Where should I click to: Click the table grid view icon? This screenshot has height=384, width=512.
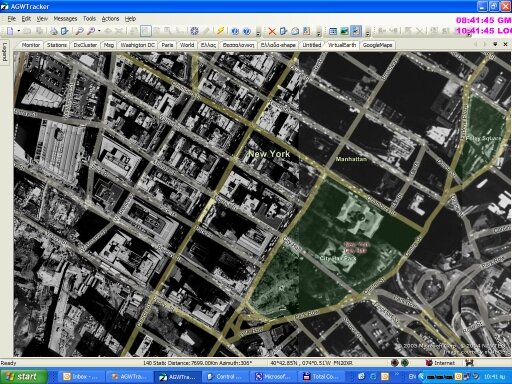click(333, 31)
